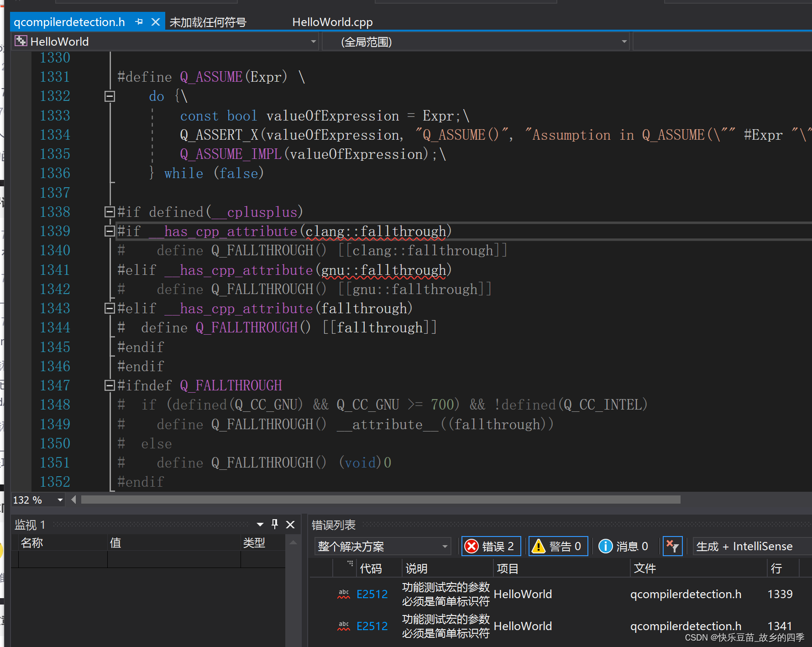Open the 监视 1 window options dropdown
The height and width of the screenshot is (647, 812).
[260, 525]
